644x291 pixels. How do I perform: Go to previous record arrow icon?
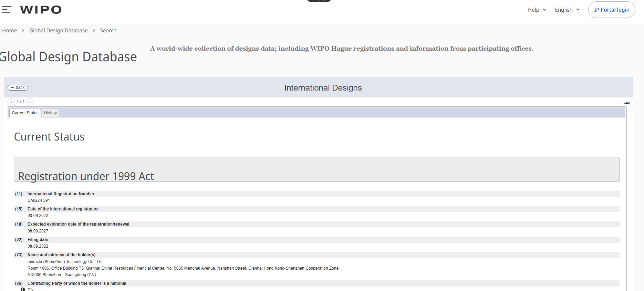click(11, 102)
